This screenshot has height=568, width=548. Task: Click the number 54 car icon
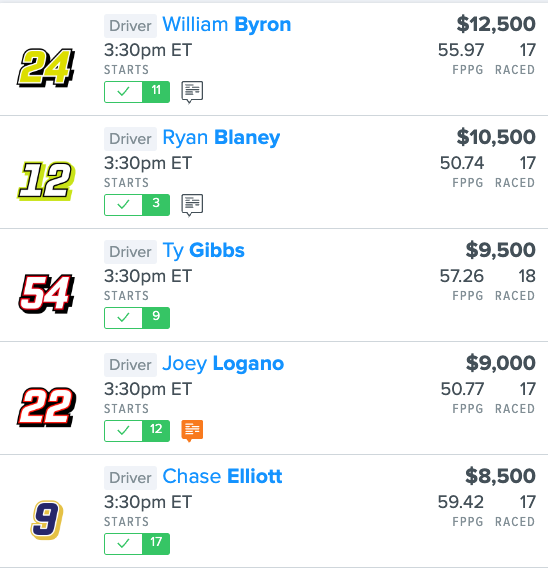(x=46, y=294)
